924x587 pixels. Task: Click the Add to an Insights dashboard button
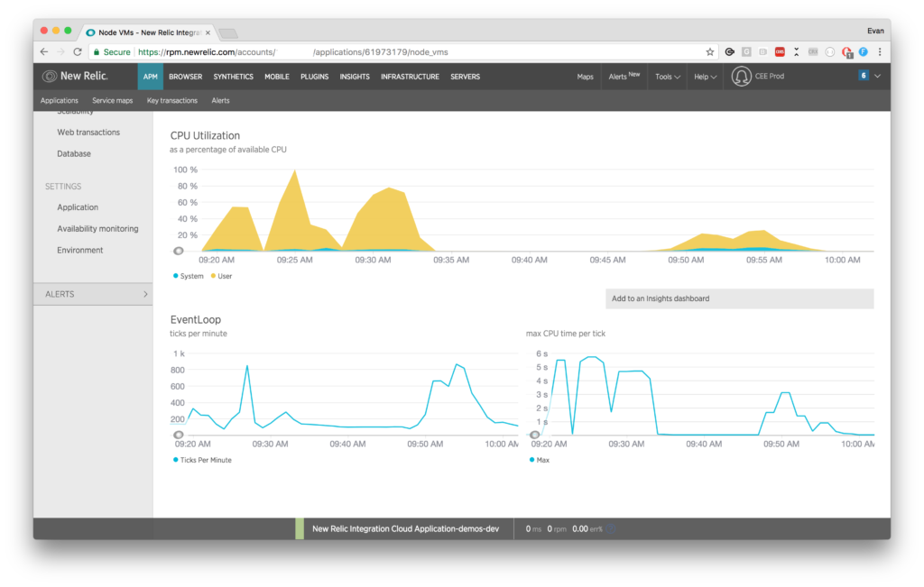point(740,298)
